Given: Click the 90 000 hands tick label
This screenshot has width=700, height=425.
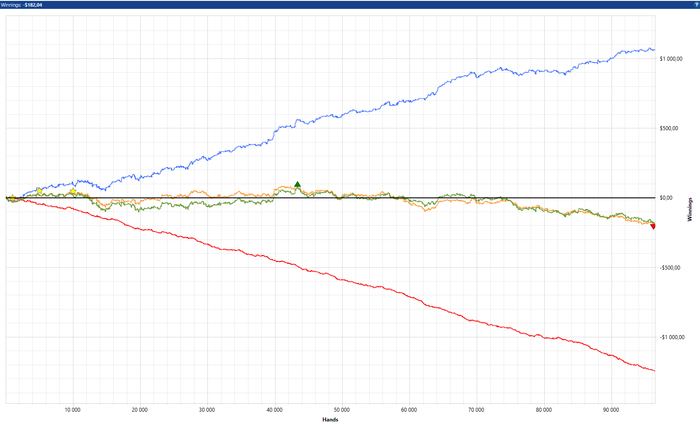Looking at the screenshot, I should pyautogui.click(x=611, y=410).
